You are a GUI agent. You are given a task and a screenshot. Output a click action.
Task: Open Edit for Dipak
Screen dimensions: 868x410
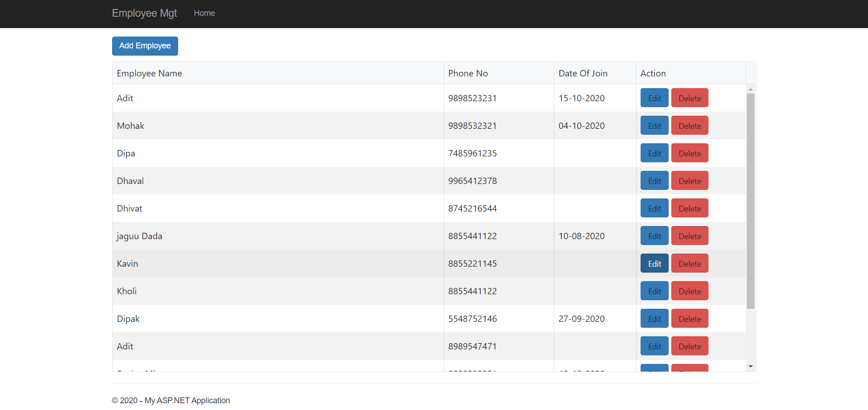coord(654,319)
